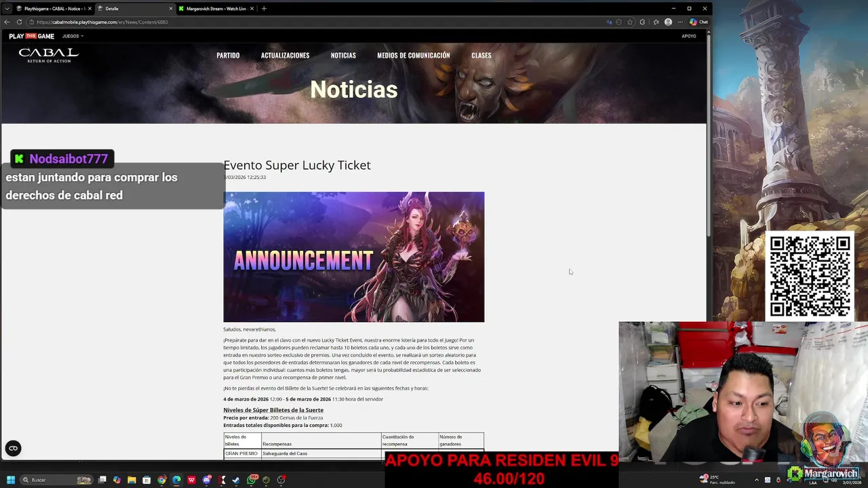This screenshot has height=488, width=868.
Task: Open Google Chrome from the taskbar
Action: (161, 480)
